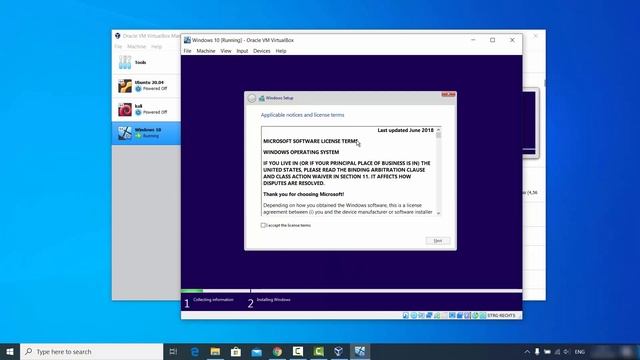The height and width of the screenshot is (360, 640).
Task: Launch Microsoft Edge from taskbar
Action: click(195, 351)
